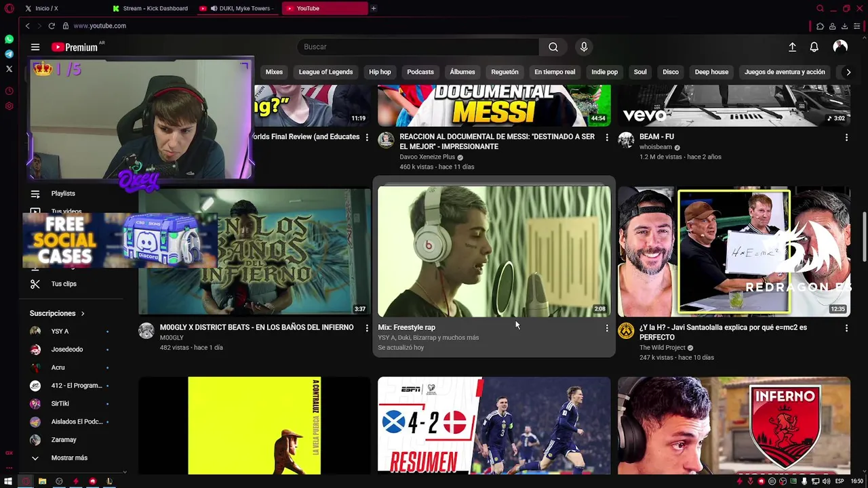Select the Hip hop chip
The height and width of the screenshot is (488, 868).
(x=380, y=72)
